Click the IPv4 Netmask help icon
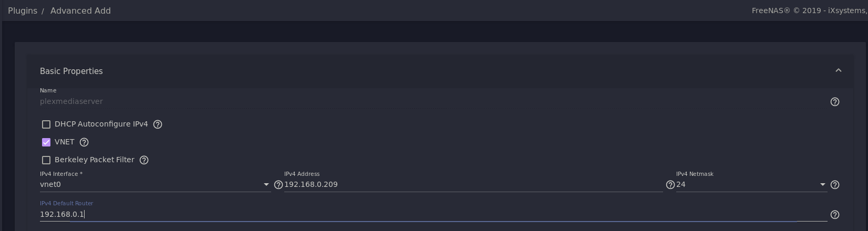 tap(834, 185)
